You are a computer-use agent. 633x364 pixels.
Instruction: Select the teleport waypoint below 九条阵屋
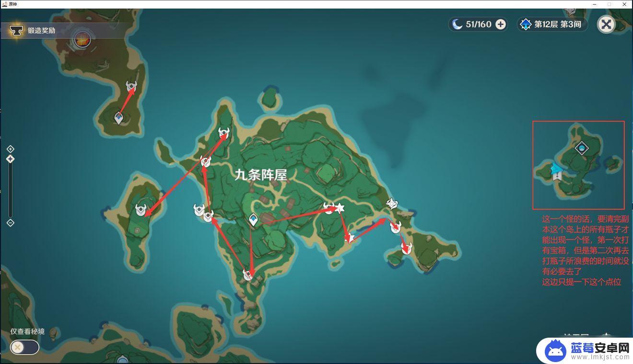(253, 220)
